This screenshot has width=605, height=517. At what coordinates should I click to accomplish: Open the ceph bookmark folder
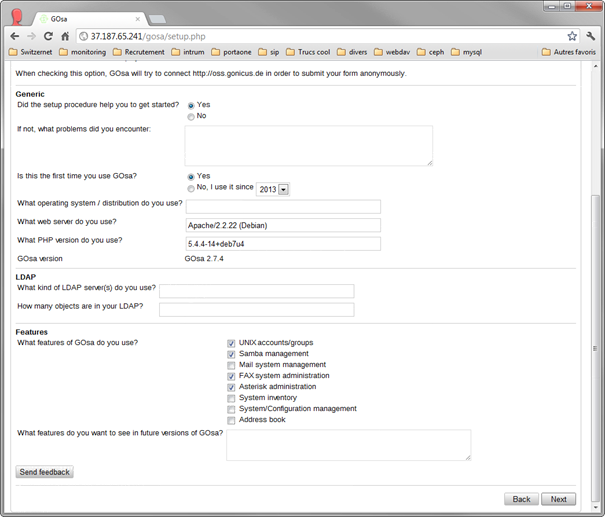click(431, 52)
